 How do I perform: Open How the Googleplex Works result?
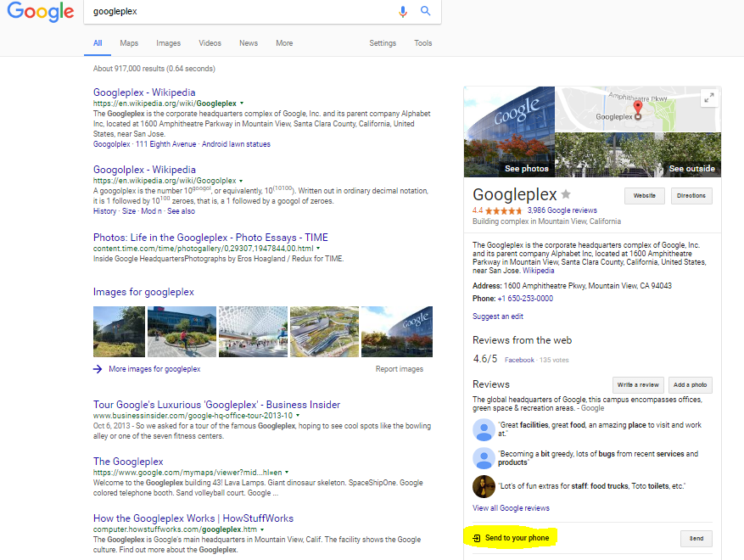click(x=193, y=518)
